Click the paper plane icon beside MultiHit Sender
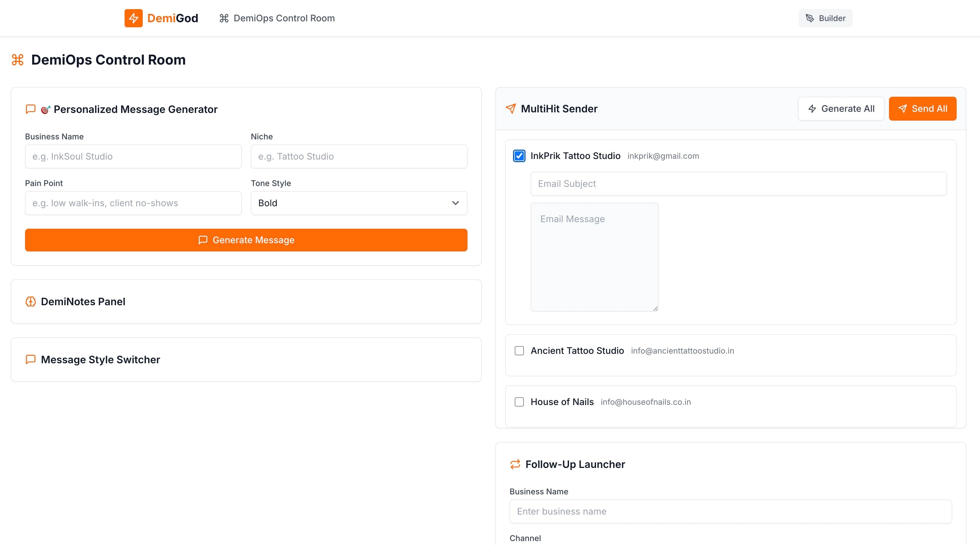 (x=511, y=108)
